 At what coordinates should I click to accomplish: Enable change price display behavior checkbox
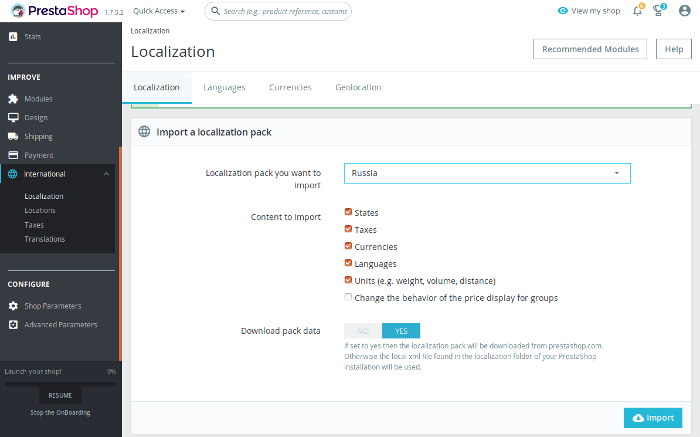point(348,297)
